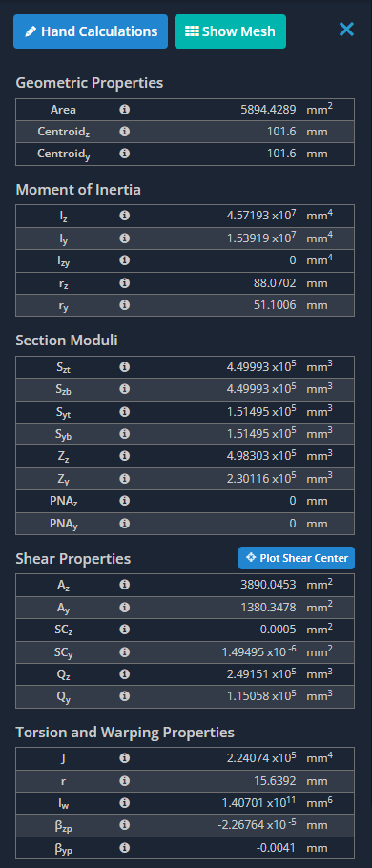The height and width of the screenshot is (868, 372).
Task: Click info icon for Centroid z
Action: click(125, 132)
